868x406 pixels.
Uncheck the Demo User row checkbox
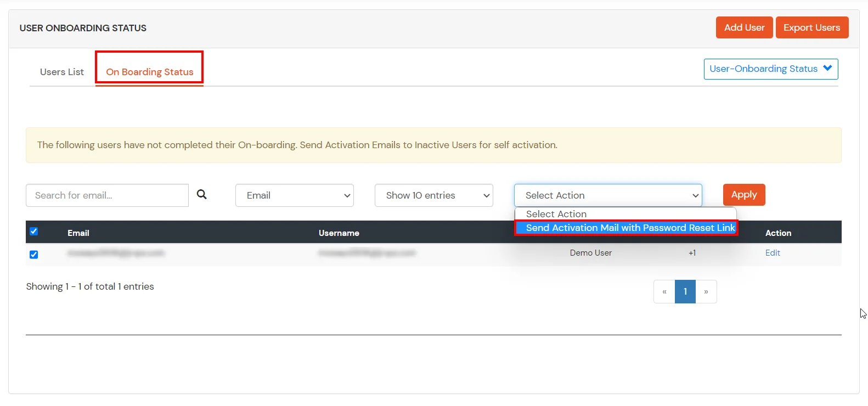[x=33, y=255]
